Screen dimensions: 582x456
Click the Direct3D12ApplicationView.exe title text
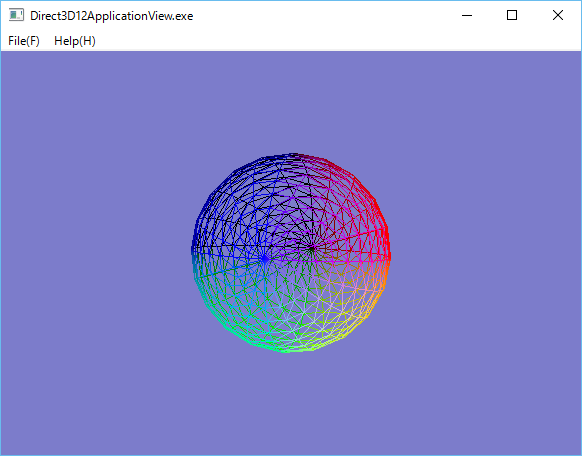tap(112, 16)
